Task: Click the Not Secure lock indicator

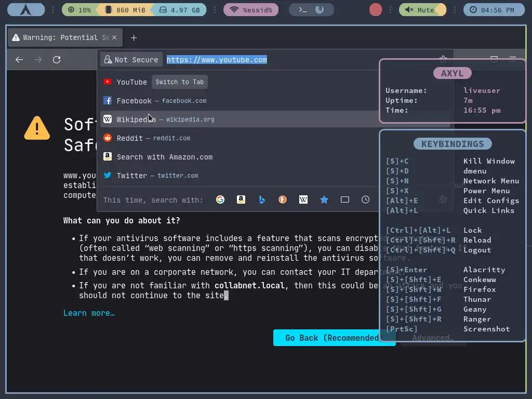Action: [x=131, y=60]
